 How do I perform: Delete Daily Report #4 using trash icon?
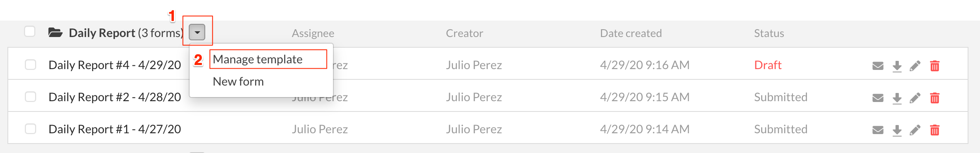pyautogui.click(x=935, y=66)
